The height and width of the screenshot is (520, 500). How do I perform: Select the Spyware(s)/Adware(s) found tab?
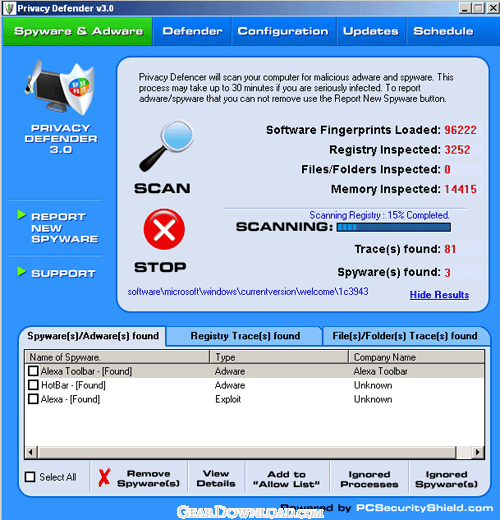point(93,336)
